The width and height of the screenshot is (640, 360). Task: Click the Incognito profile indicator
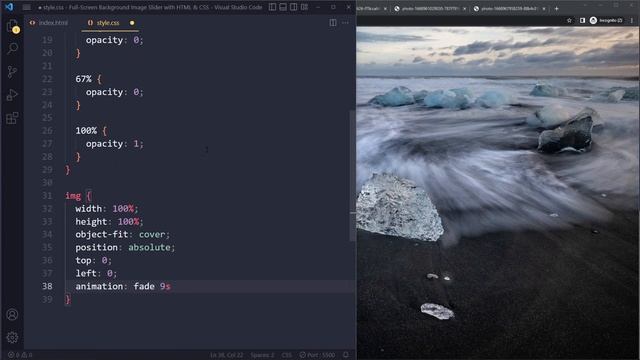click(606, 20)
